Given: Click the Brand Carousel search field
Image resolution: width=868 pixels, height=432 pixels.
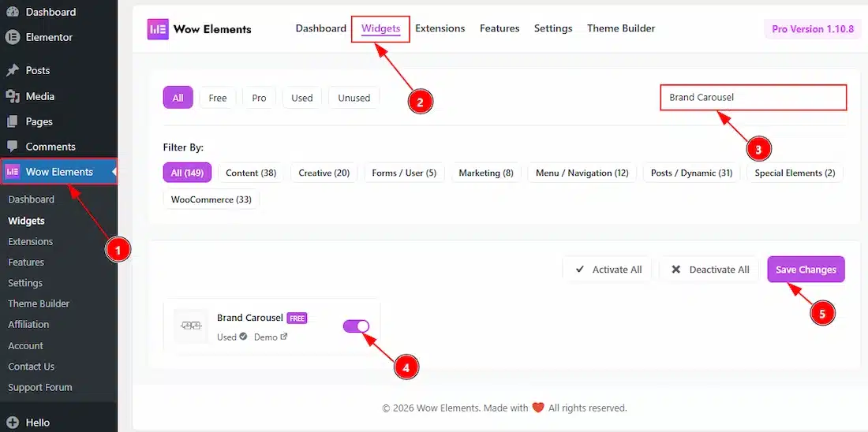Looking at the screenshot, I should [753, 98].
